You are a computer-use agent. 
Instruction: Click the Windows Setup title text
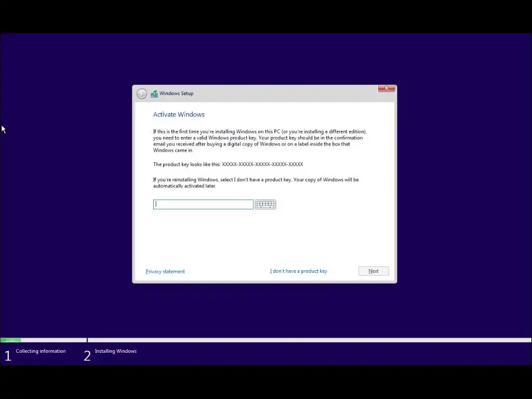click(177, 94)
